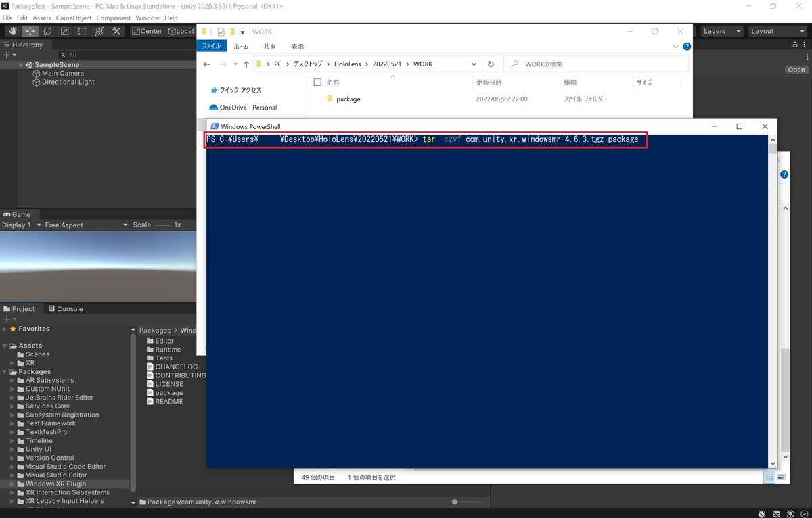The height and width of the screenshot is (518, 812).
Task: Open the Display 1 dropdown in Game view
Action: (22, 225)
